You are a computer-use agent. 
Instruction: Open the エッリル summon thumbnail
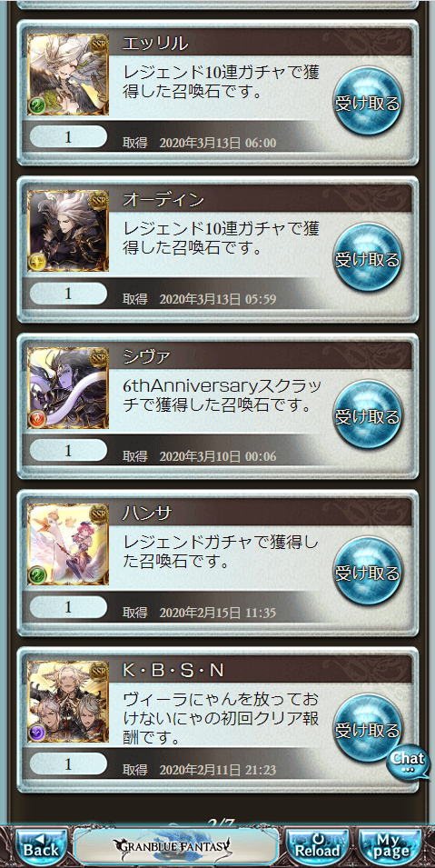pos(68,75)
